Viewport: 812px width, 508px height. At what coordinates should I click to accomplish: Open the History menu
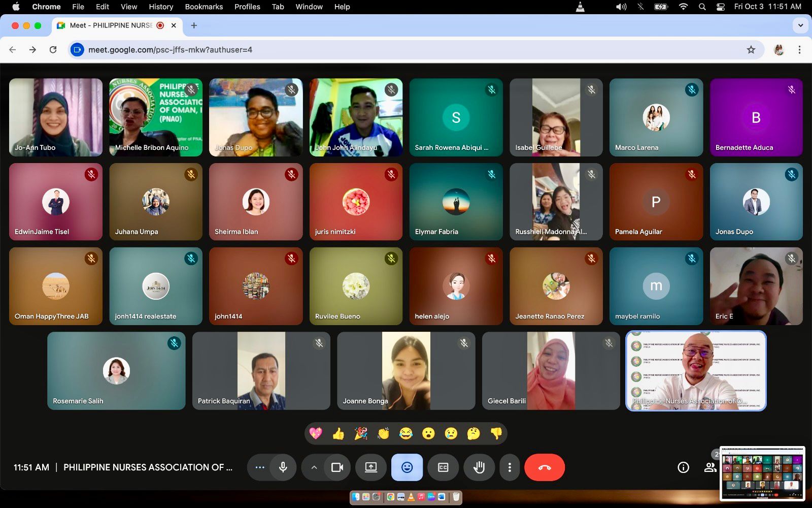tap(161, 7)
